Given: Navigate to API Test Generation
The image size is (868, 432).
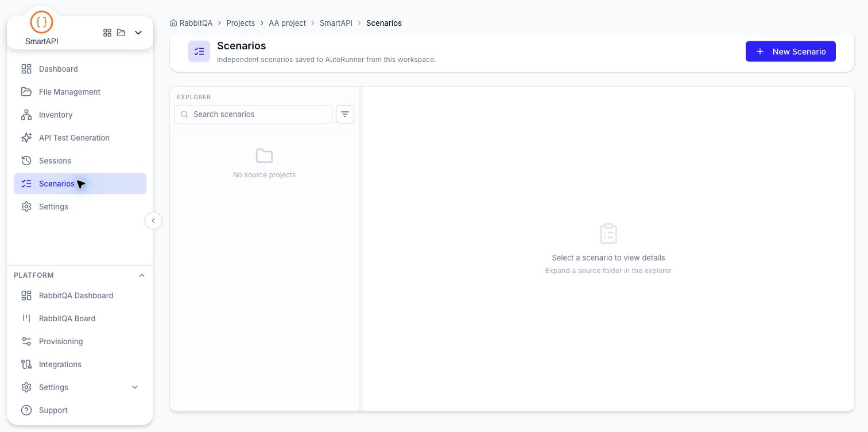Looking at the screenshot, I should tap(80, 138).
